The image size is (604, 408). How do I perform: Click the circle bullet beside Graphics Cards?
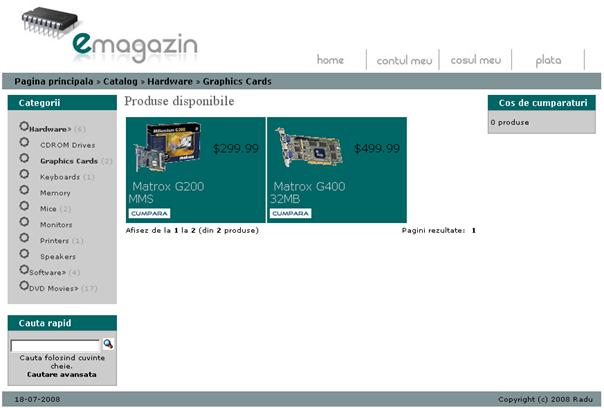click(x=24, y=158)
